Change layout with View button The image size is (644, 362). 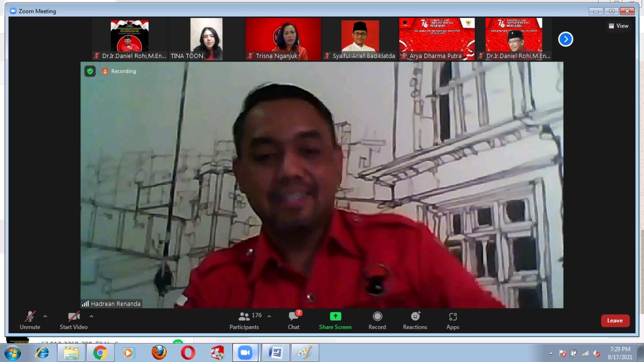coord(619,26)
